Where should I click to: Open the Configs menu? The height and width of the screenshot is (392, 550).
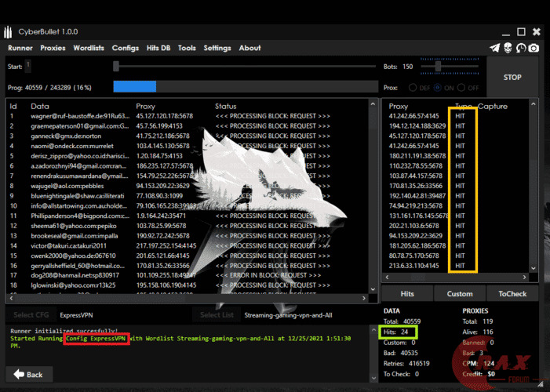coord(126,48)
